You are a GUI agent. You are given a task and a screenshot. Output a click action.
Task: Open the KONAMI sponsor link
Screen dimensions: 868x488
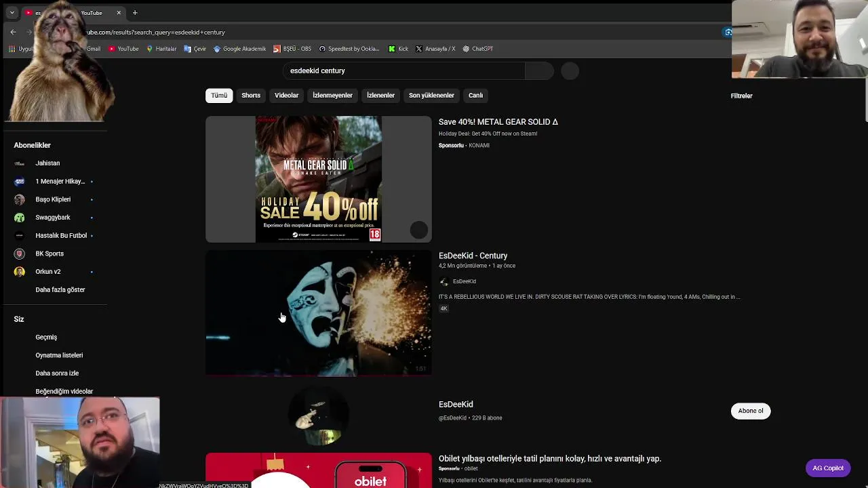coord(479,145)
